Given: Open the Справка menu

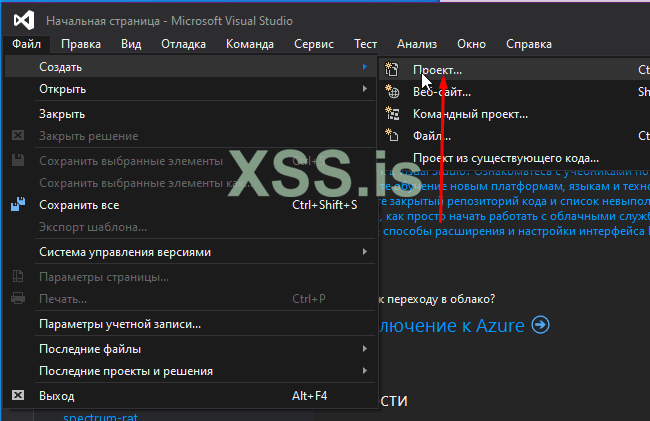Looking at the screenshot, I should coord(529,44).
